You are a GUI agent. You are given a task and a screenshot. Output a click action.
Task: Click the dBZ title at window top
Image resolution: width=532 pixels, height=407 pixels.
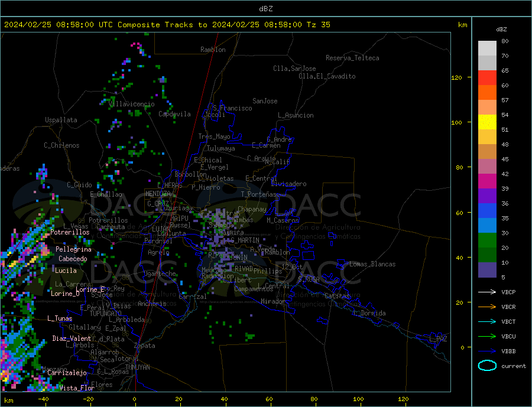(265, 9)
